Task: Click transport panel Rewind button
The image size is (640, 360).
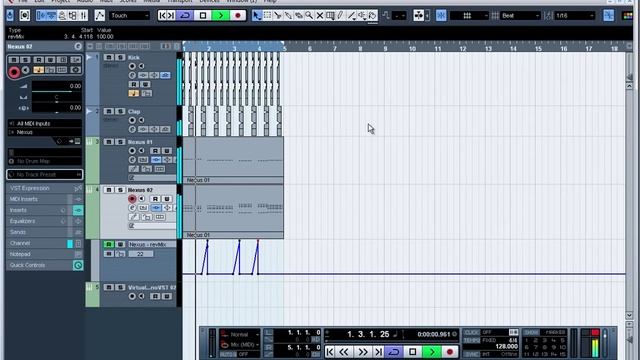Action: click(344, 352)
